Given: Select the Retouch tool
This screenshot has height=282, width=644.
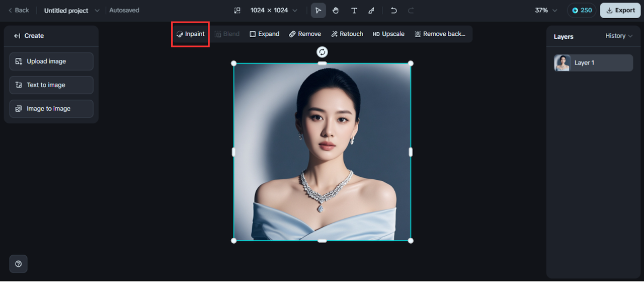Looking at the screenshot, I should click(x=347, y=34).
